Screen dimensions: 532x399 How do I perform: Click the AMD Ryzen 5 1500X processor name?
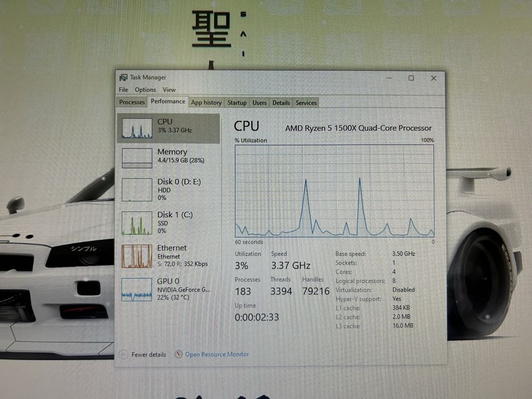359,128
